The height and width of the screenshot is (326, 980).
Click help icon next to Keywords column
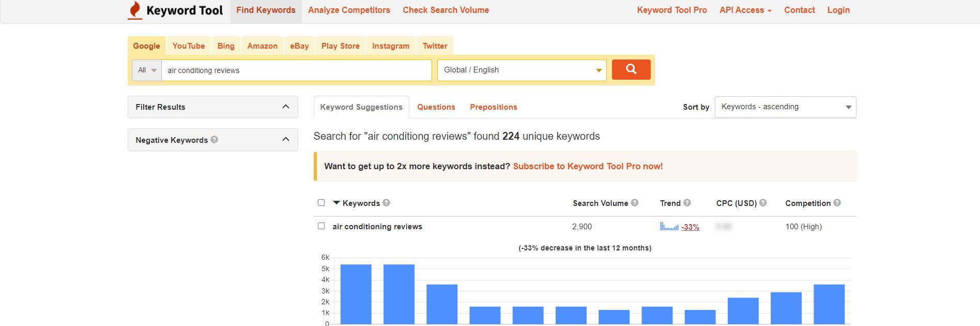386,203
